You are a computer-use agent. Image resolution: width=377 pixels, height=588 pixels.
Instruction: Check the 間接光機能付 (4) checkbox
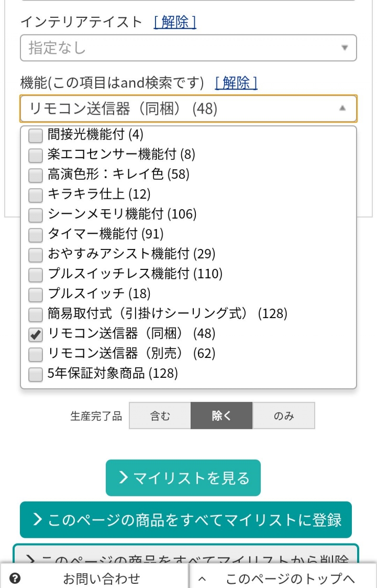pos(36,135)
